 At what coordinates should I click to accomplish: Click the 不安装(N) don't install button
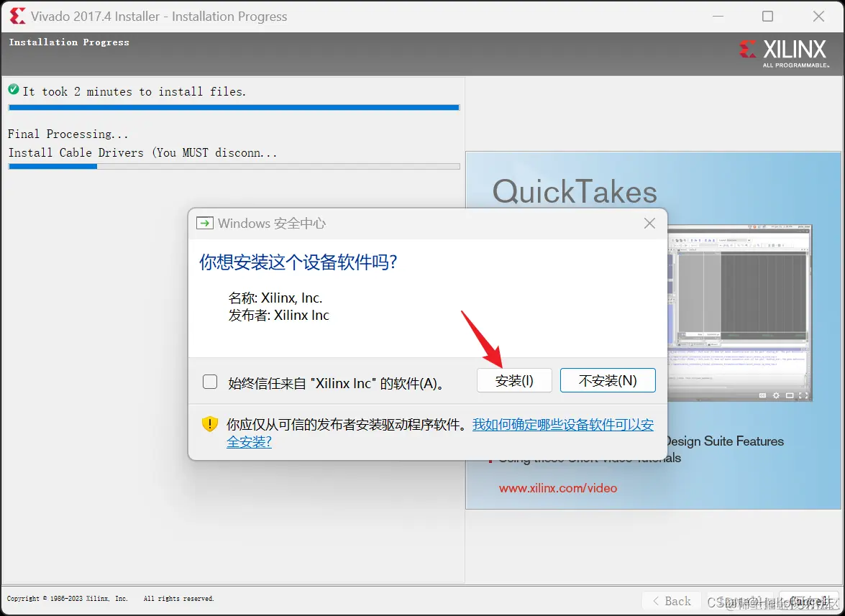[x=608, y=381]
